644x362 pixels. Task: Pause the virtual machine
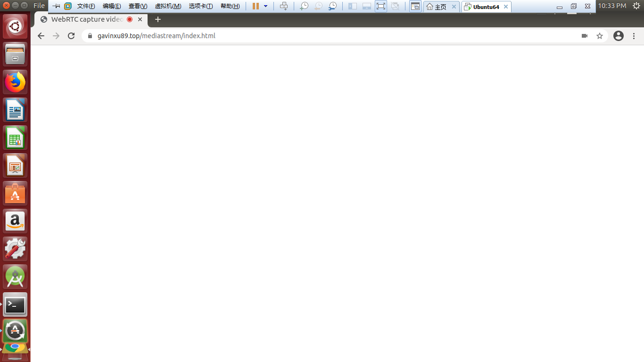tap(256, 6)
